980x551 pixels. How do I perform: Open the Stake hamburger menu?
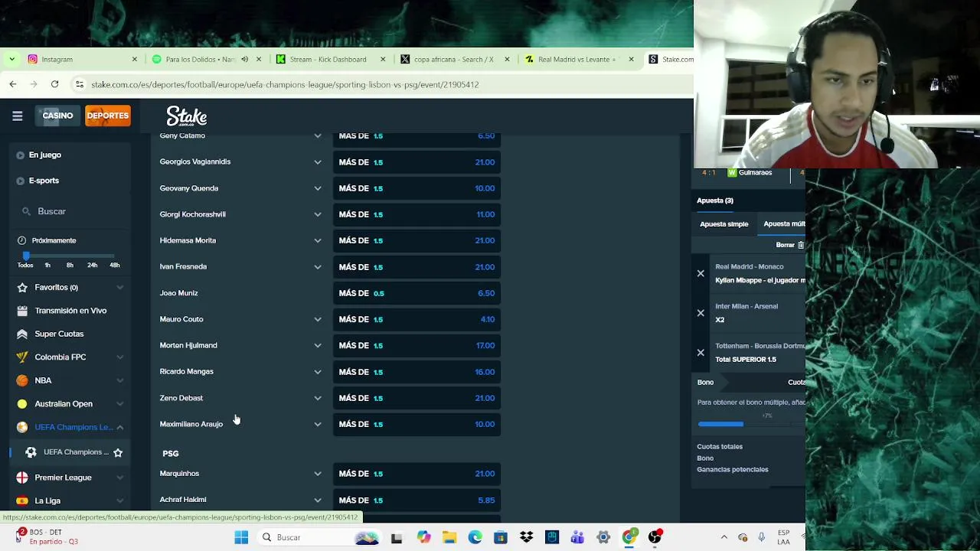click(x=17, y=116)
